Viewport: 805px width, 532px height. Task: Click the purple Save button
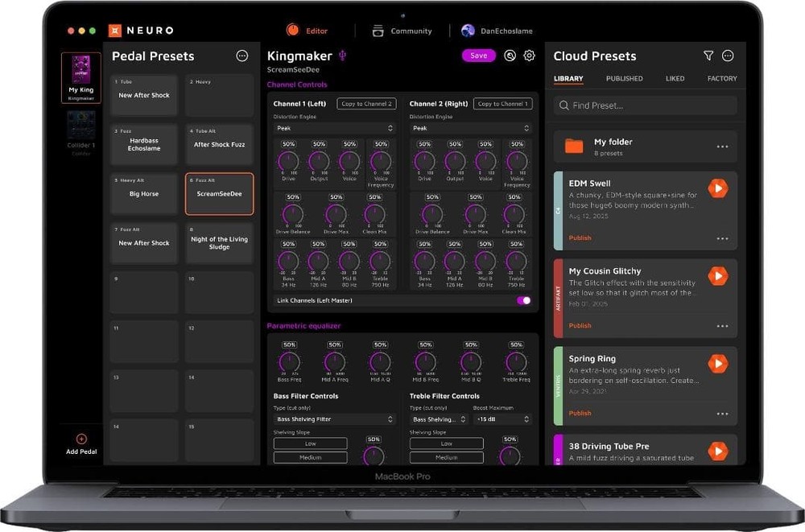pyautogui.click(x=478, y=56)
